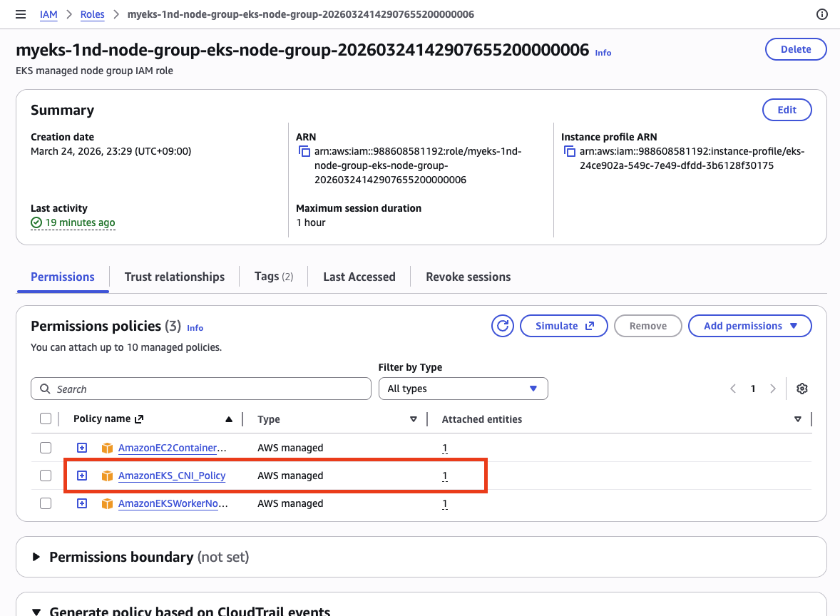The image size is (840, 616).
Task: Expand the Permissions boundary section
Action: 36,557
